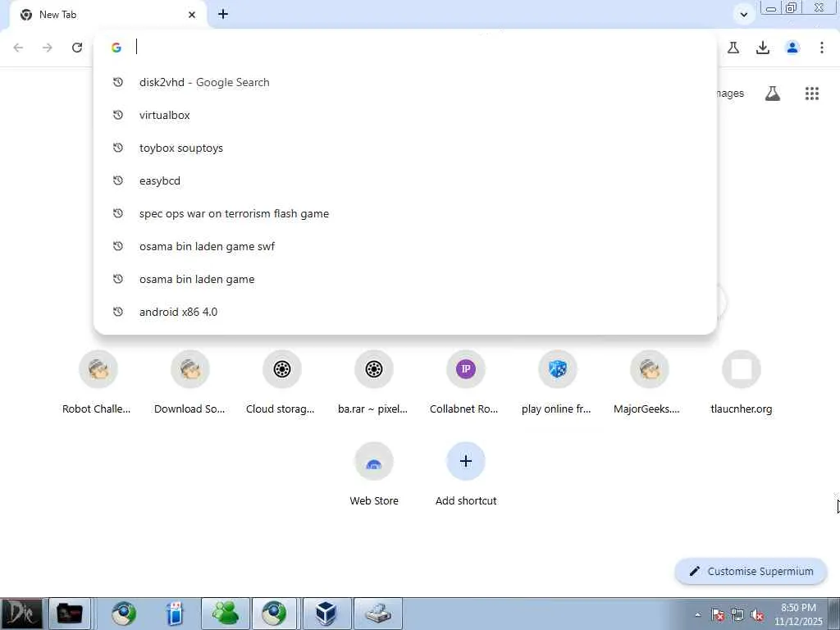Close the New Tab tab
This screenshot has height=630, width=840.
192,15
